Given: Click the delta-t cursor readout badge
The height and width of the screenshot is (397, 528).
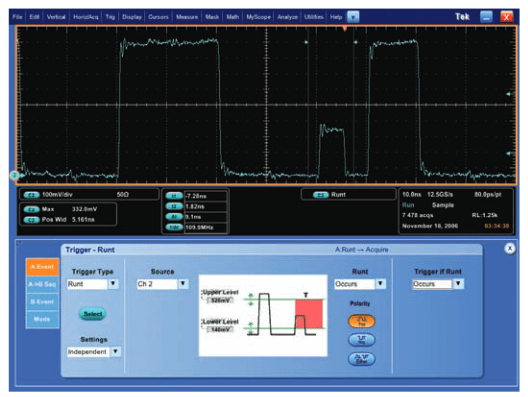Looking at the screenshot, I should tap(174, 217).
